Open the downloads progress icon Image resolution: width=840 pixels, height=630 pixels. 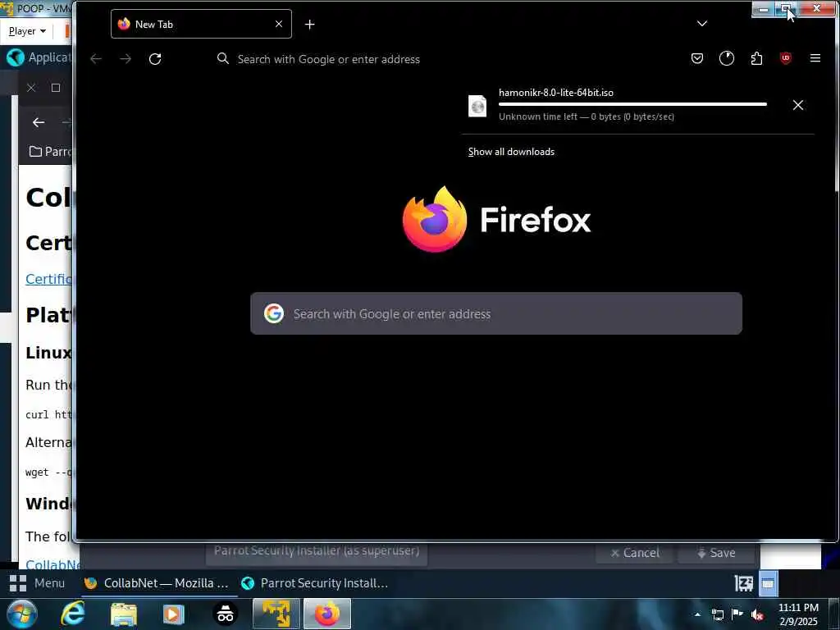727,58
